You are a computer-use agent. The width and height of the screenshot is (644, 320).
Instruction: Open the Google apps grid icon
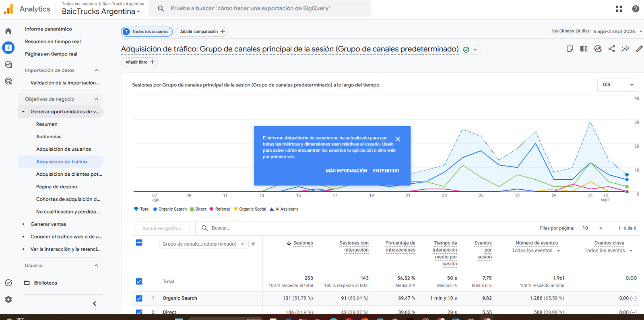point(619,8)
